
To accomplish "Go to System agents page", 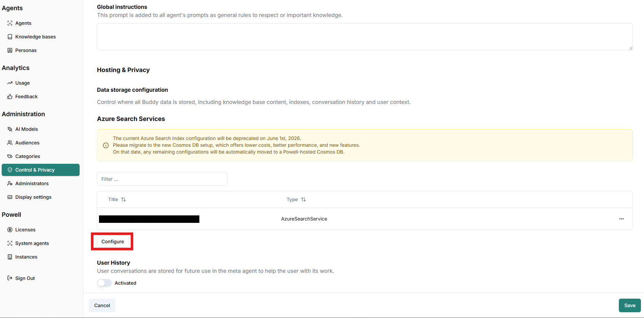I will tap(40, 243).
